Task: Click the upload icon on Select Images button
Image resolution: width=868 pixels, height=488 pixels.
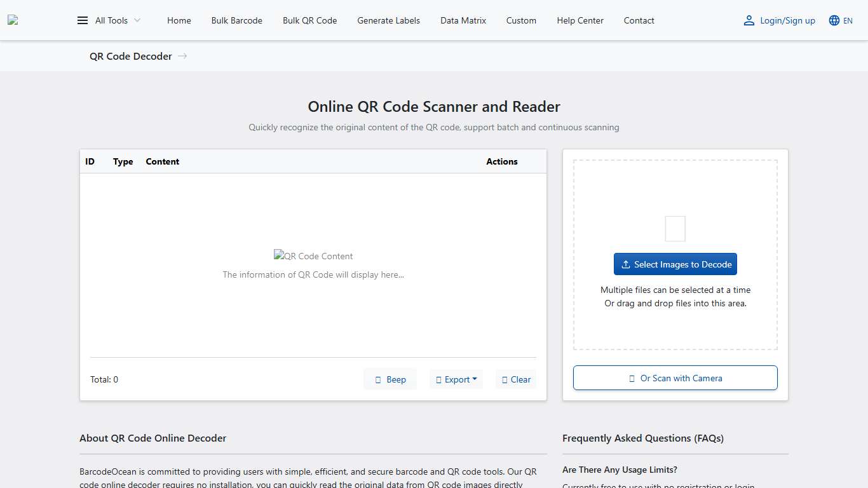Action: tap(626, 264)
